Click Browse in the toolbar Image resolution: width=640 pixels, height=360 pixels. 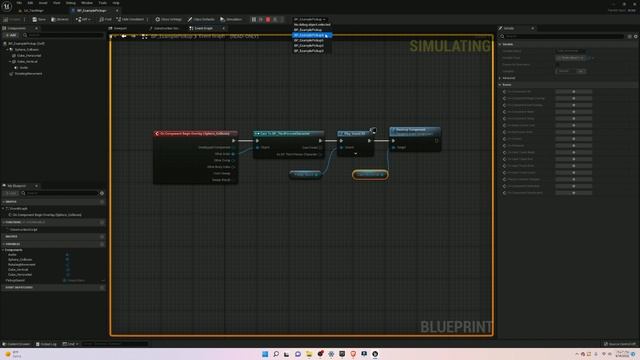point(60,19)
